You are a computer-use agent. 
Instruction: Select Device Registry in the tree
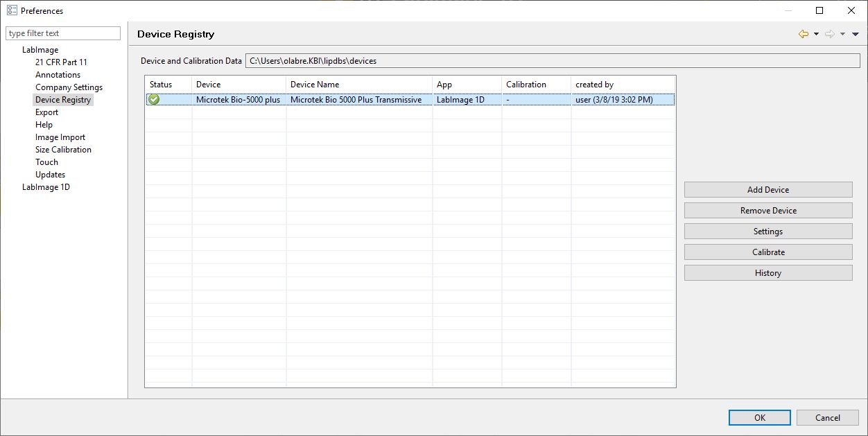(x=63, y=100)
